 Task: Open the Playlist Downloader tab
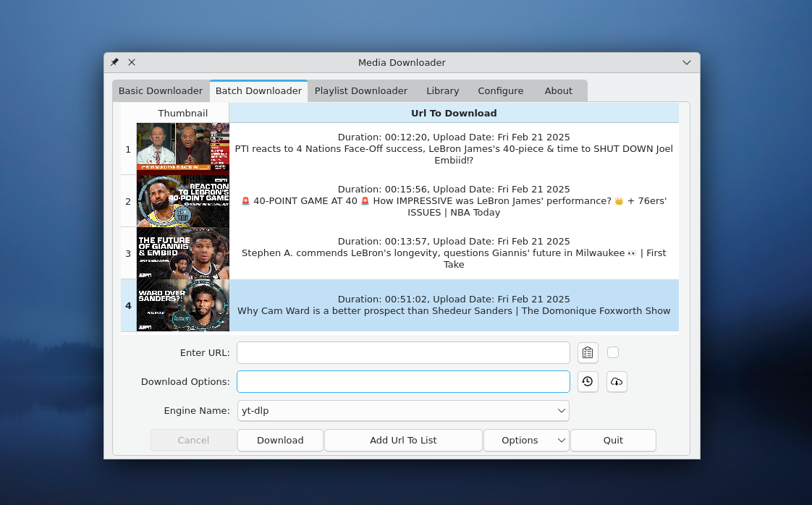(x=360, y=90)
